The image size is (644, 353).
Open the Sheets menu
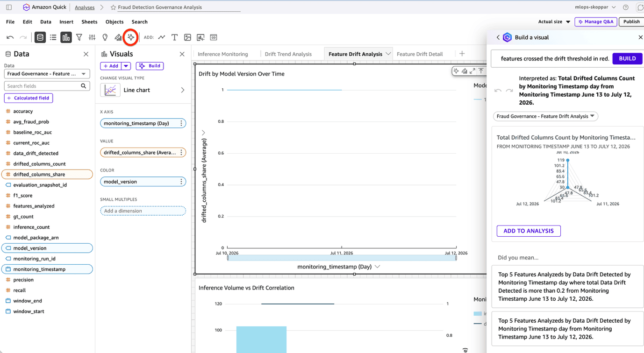point(89,21)
